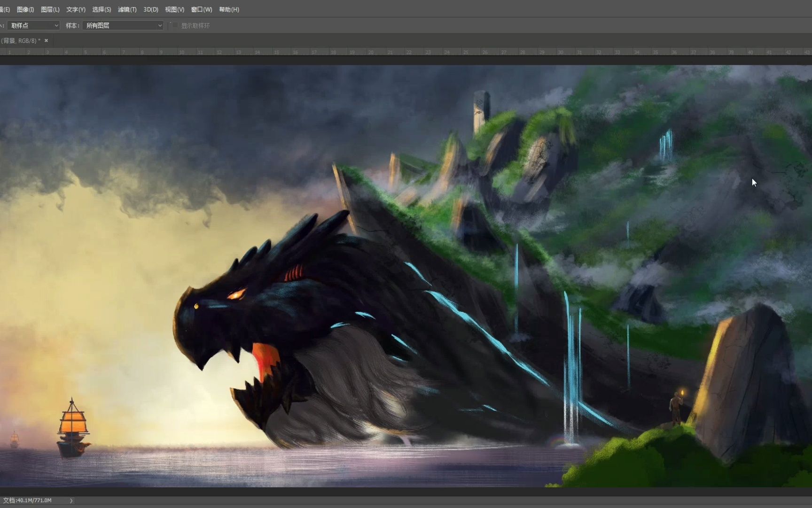
Task: Open the 3D(D) menu
Action: point(151,9)
